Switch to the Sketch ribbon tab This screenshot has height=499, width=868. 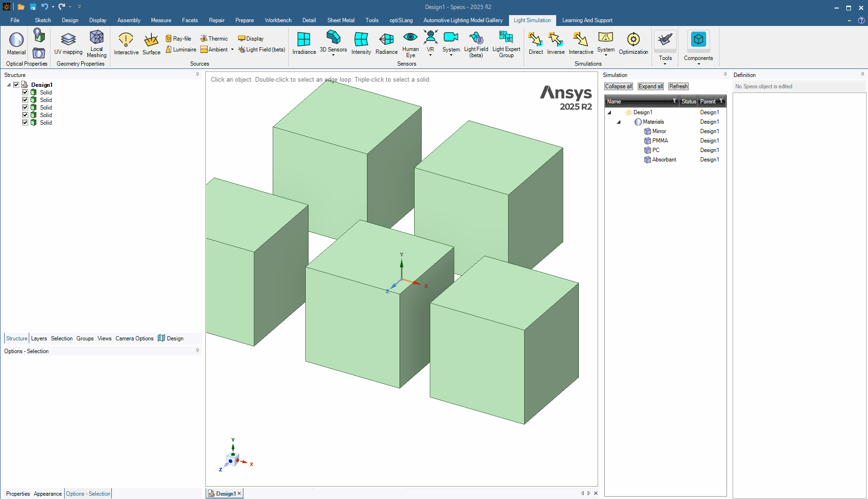point(43,20)
